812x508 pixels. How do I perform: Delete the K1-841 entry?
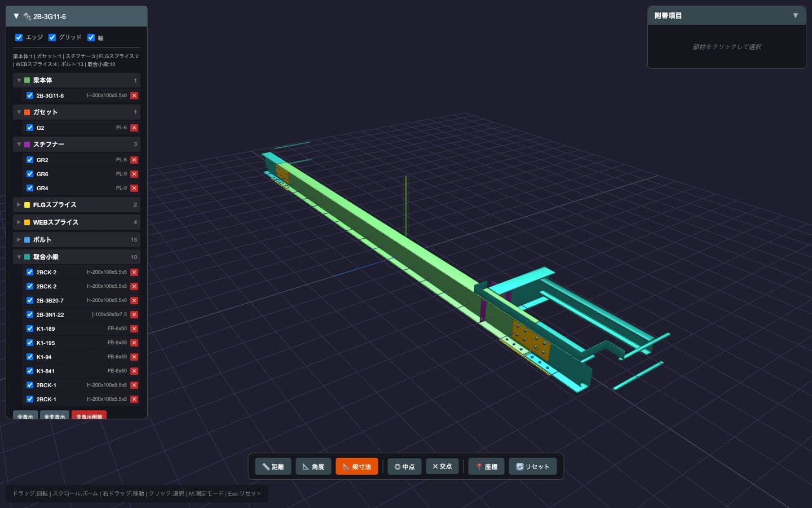134,371
